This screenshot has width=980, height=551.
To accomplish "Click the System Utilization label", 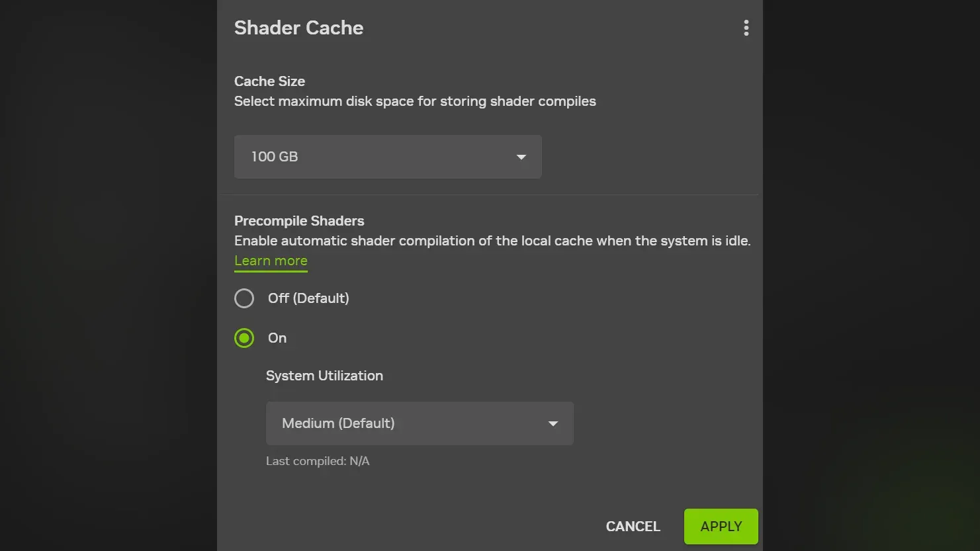I will click(324, 376).
